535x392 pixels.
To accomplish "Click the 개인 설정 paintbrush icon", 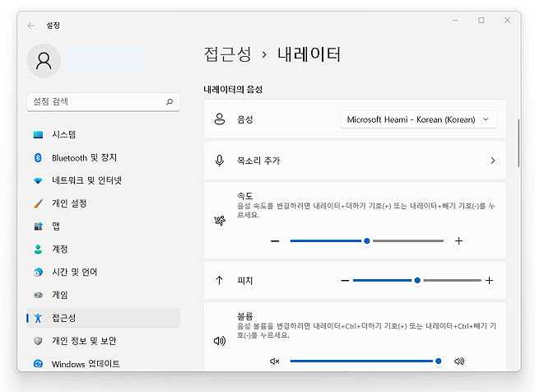I will [38, 203].
